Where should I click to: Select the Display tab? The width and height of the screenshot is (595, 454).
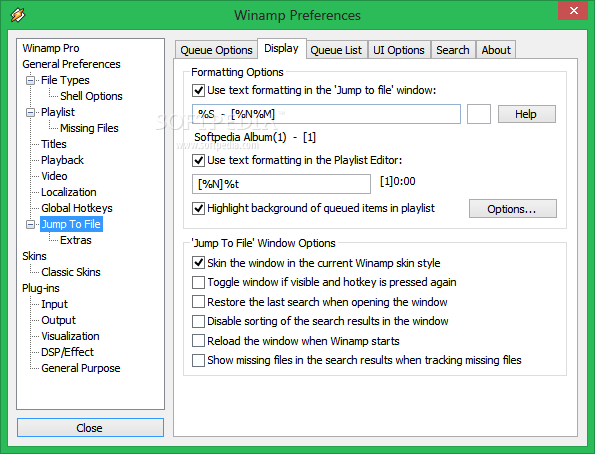[282, 49]
